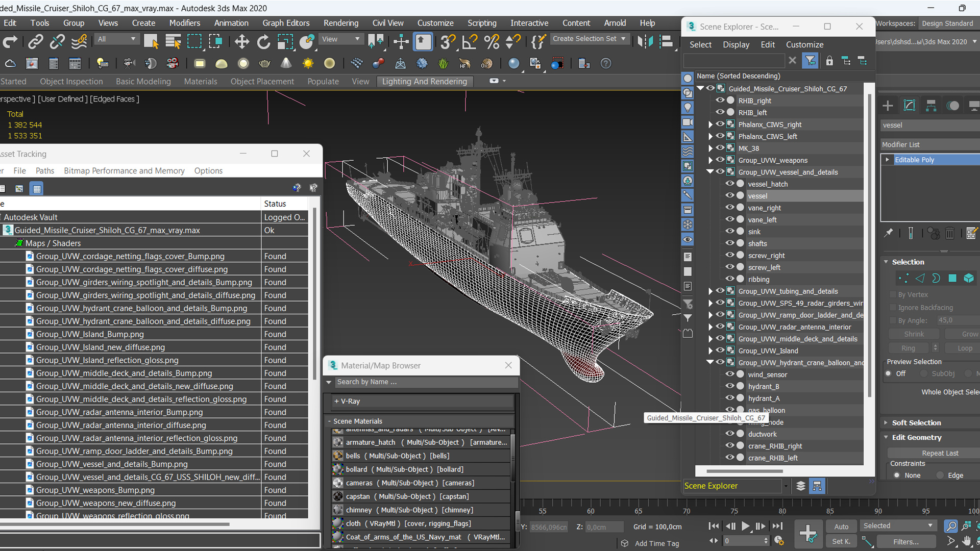Click the Align tool icon

[x=666, y=42]
